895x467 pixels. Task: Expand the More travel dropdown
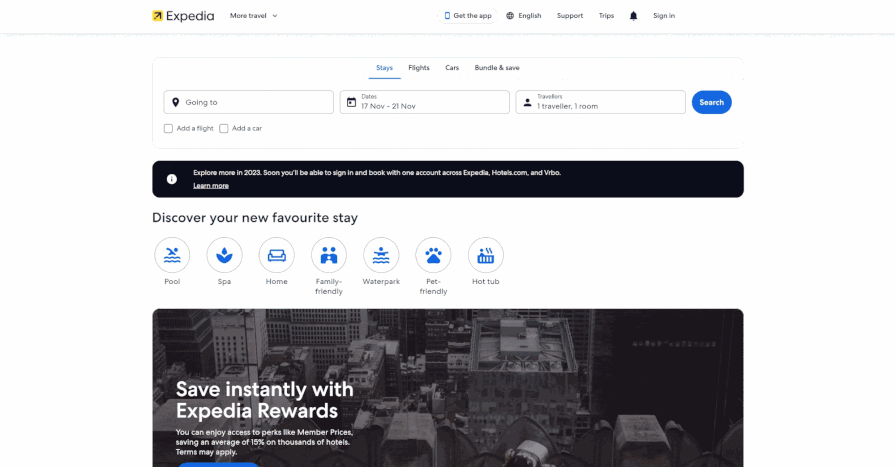pyautogui.click(x=253, y=16)
